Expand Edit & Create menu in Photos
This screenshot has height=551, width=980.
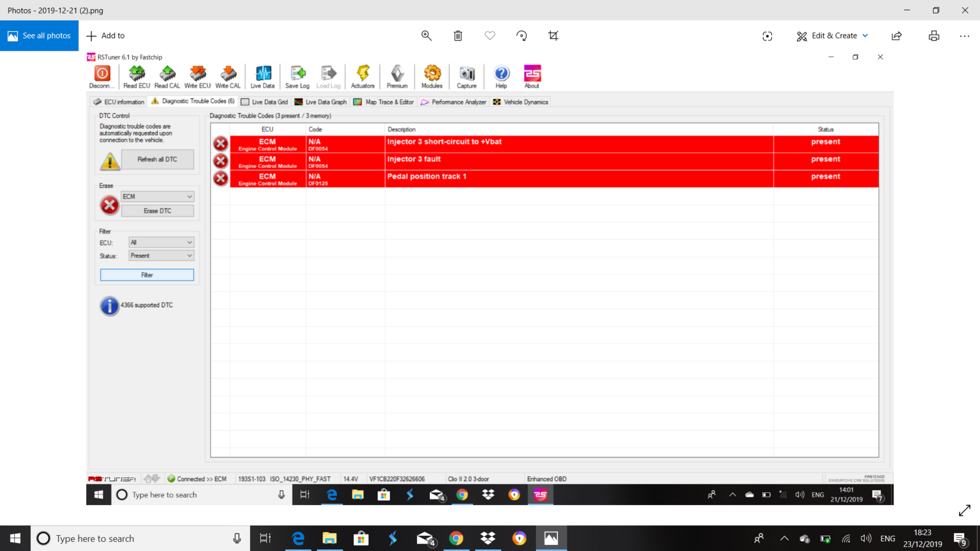pyautogui.click(x=832, y=36)
